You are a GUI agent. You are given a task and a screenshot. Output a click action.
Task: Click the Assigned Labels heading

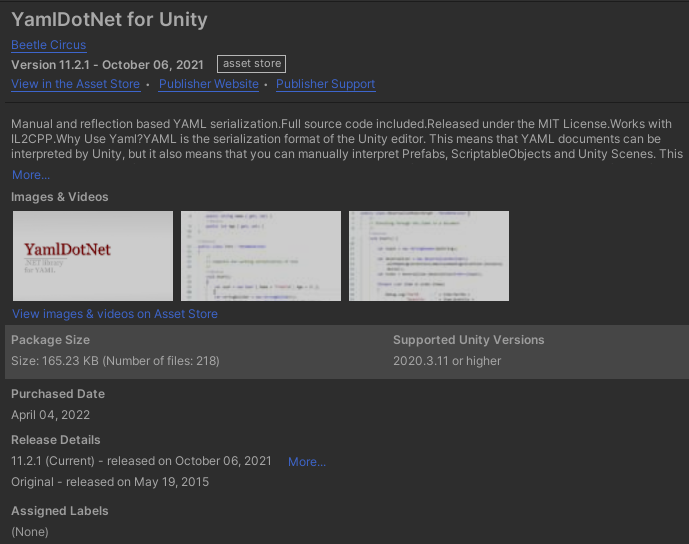point(60,511)
